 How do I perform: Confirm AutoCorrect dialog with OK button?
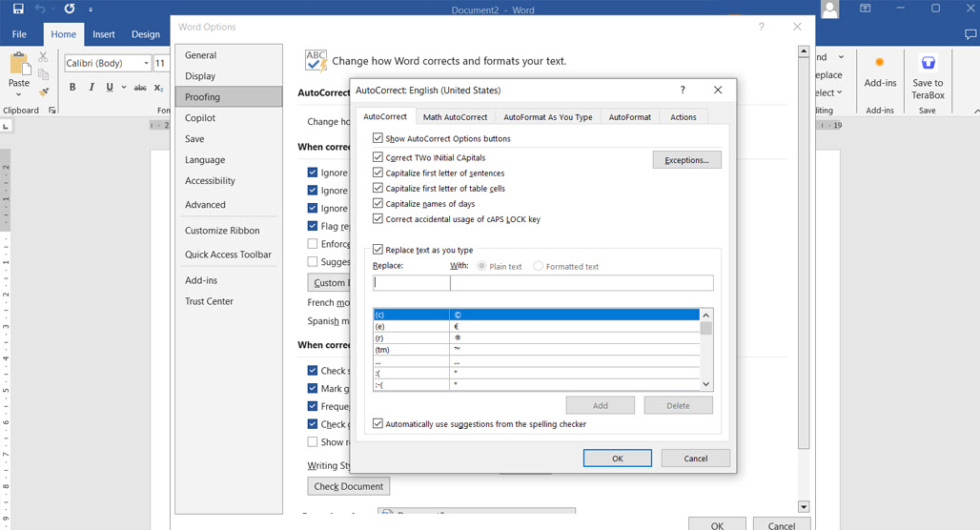(618, 459)
